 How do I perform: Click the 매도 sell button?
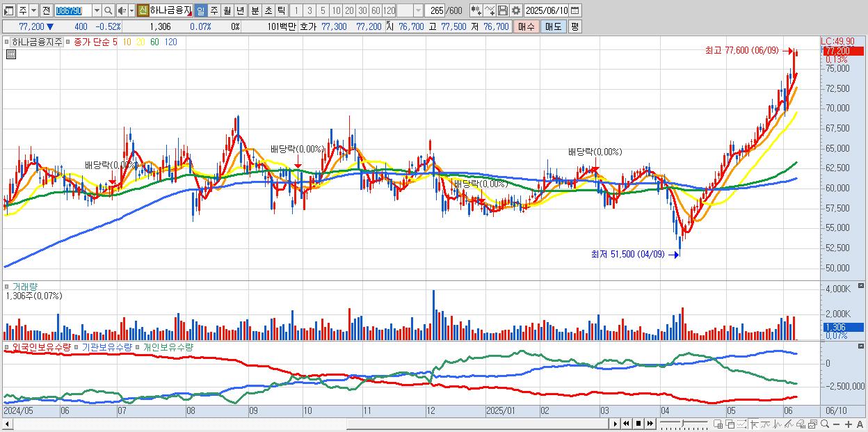coord(554,26)
